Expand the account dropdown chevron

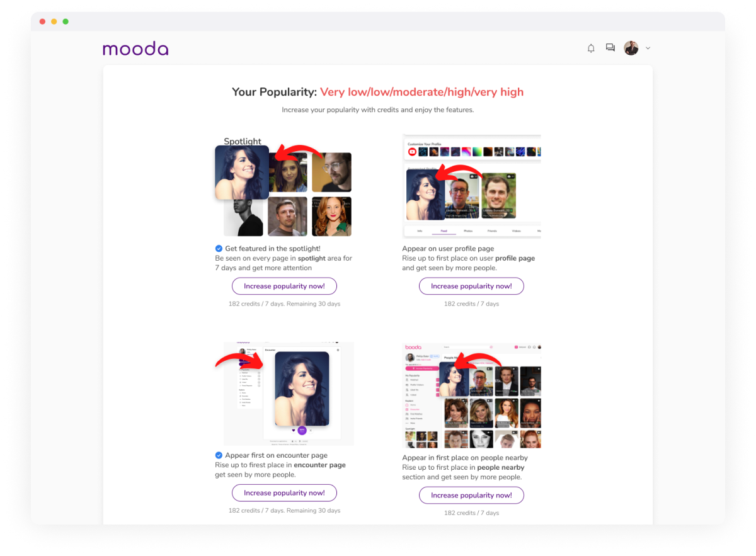tap(648, 48)
